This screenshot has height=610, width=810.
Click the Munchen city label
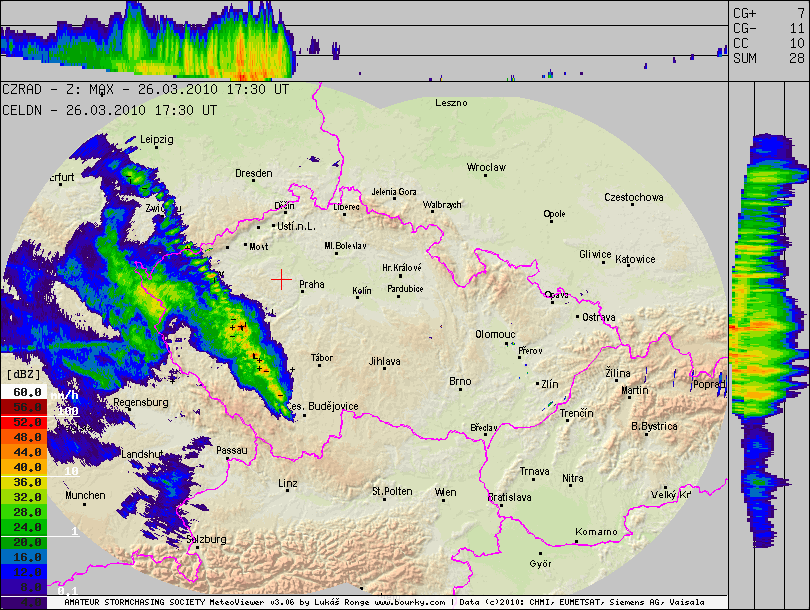pos(85,495)
